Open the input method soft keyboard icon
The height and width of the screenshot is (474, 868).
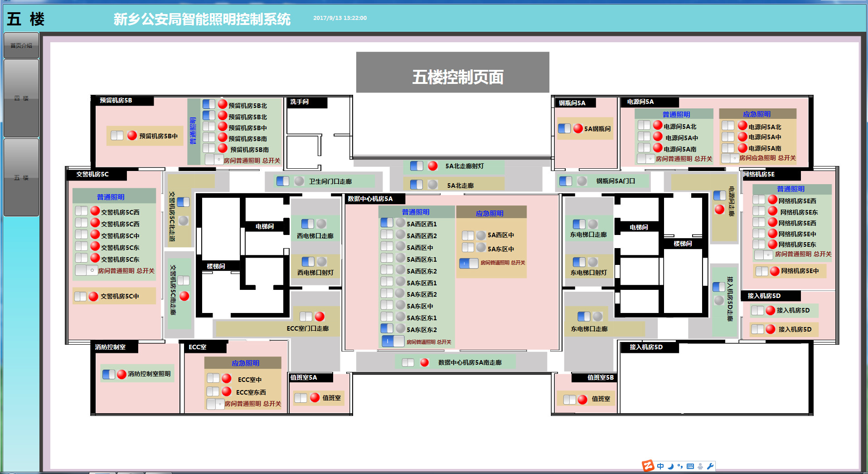[x=690, y=466]
